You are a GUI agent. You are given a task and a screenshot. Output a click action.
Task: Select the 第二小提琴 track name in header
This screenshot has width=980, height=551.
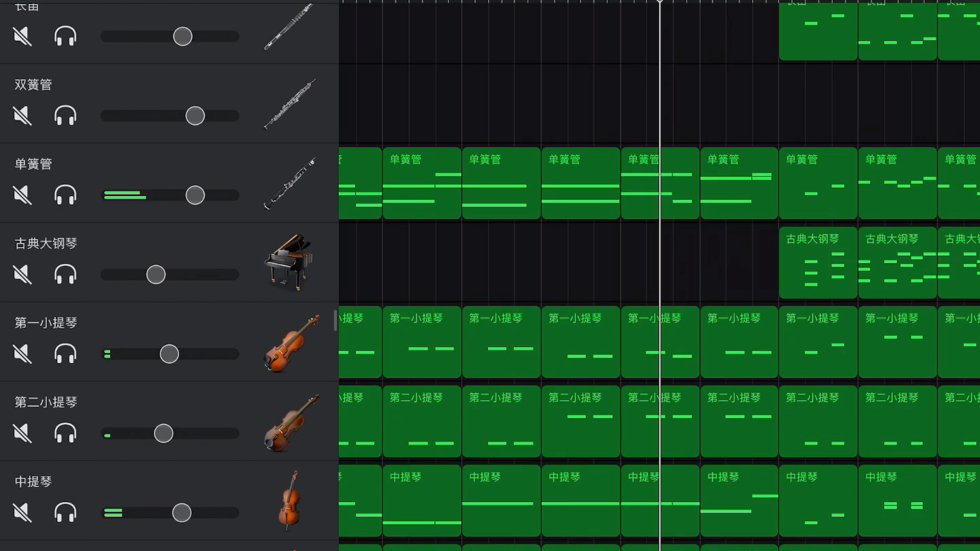(46, 402)
